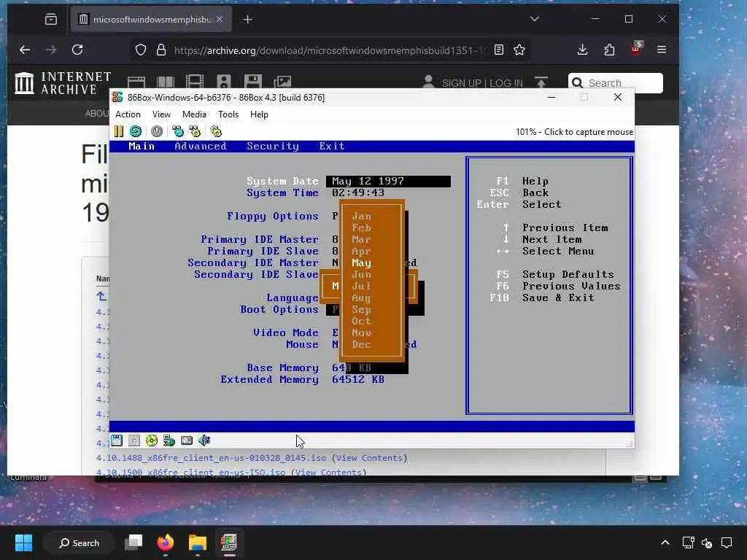The height and width of the screenshot is (560, 747).
Task: Click the SIGN UP | LOG IN link
Action: coord(481,83)
